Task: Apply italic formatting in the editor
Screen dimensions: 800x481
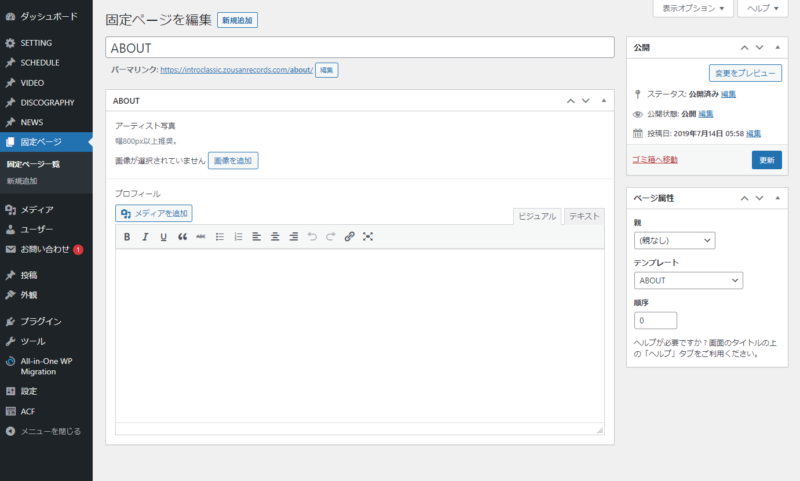Action: pyautogui.click(x=145, y=237)
